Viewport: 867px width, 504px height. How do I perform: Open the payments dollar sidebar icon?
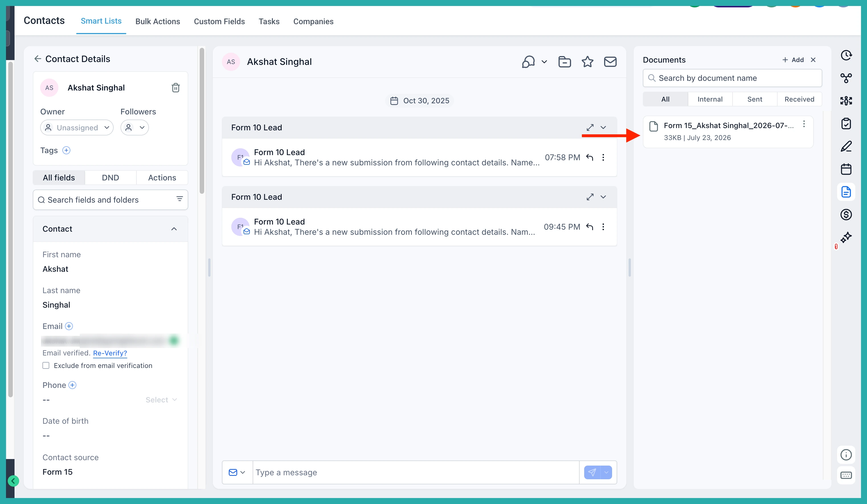846,215
